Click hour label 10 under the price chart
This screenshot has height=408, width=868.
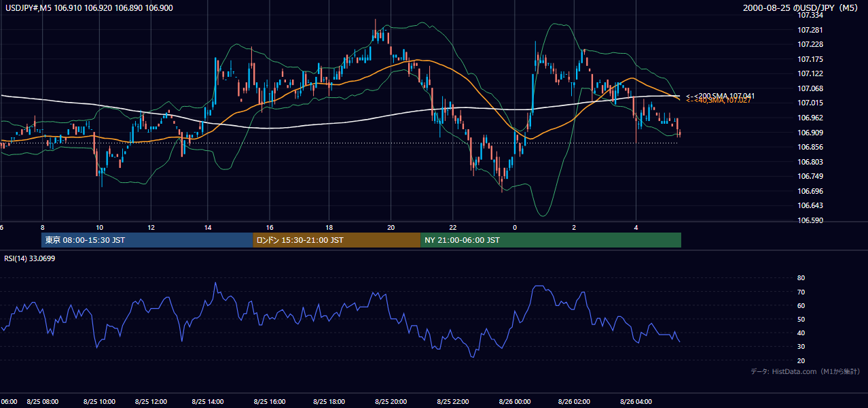pyautogui.click(x=99, y=227)
